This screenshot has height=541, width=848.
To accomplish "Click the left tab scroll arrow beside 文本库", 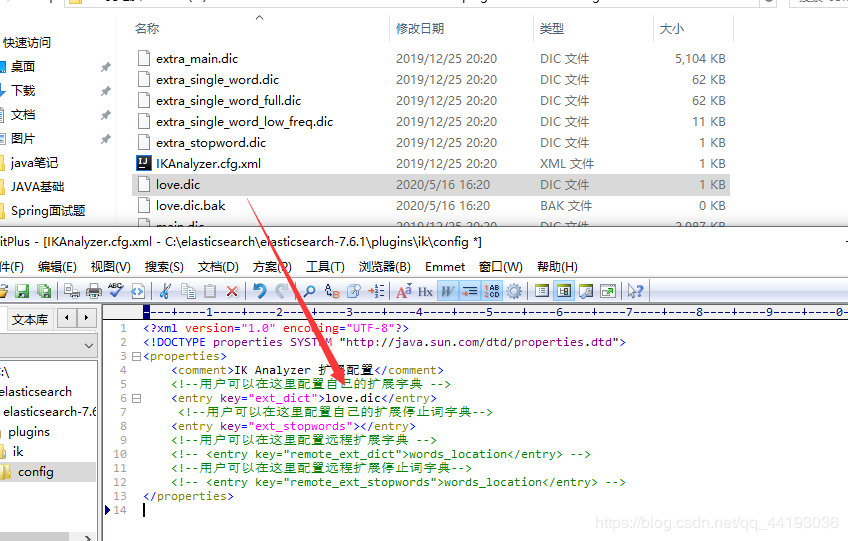I will point(67,318).
